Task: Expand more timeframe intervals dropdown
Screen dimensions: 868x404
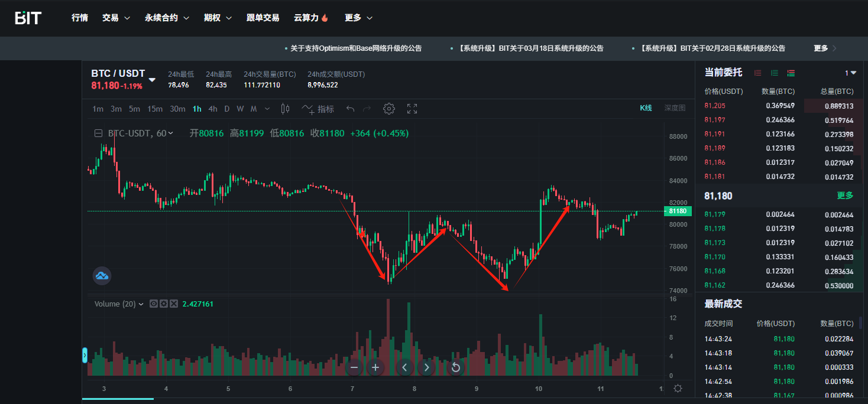Action: (x=267, y=109)
